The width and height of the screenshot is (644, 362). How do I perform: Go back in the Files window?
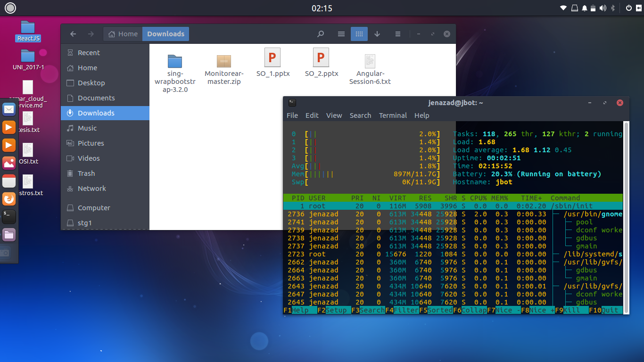(x=73, y=34)
